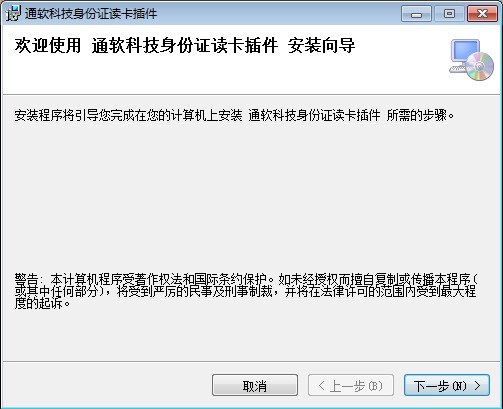Click the silver disc in the banner graphic
The height and width of the screenshot is (409, 503).
[480, 66]
